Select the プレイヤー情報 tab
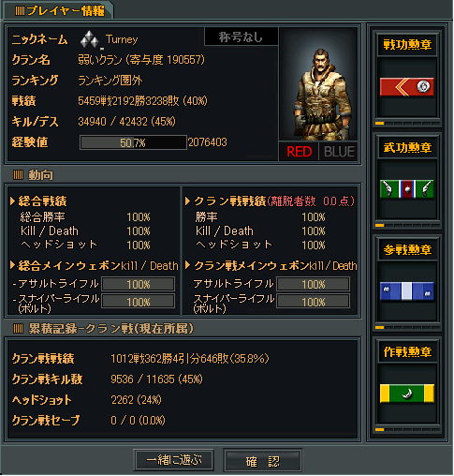The image size is (454, 476). (x=58, y=11)
